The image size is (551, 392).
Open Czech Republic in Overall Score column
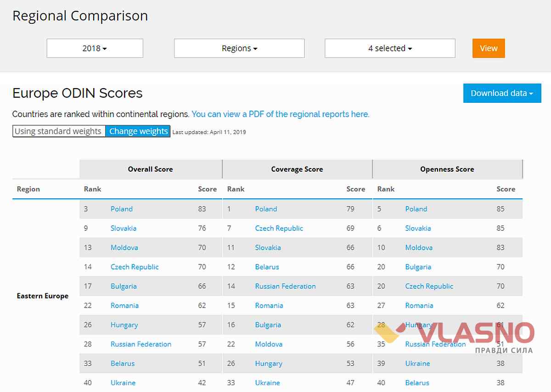(135, 267)
